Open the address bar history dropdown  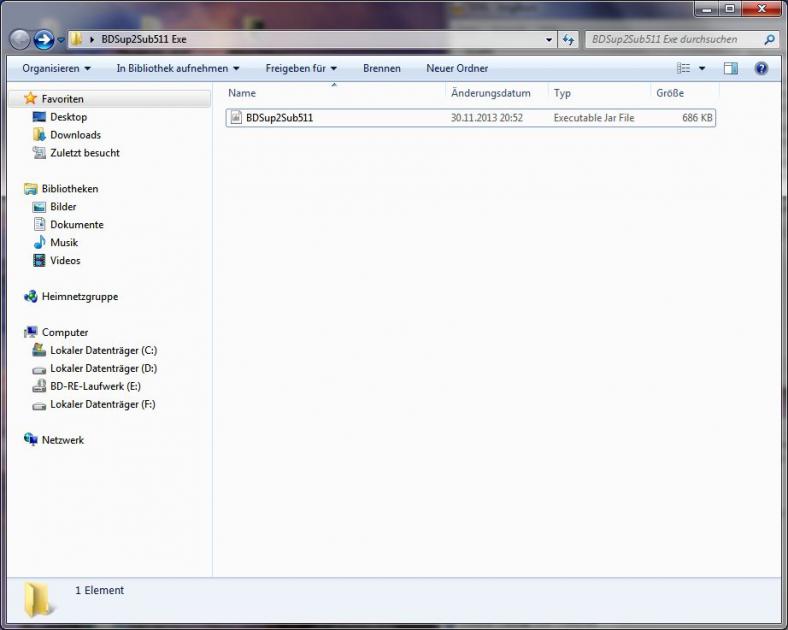pyautogui.click(x=550, y=39)
